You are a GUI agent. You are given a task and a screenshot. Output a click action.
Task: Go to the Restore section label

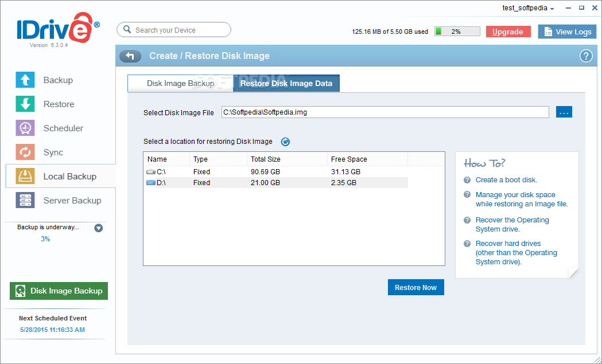click(59, 104)
